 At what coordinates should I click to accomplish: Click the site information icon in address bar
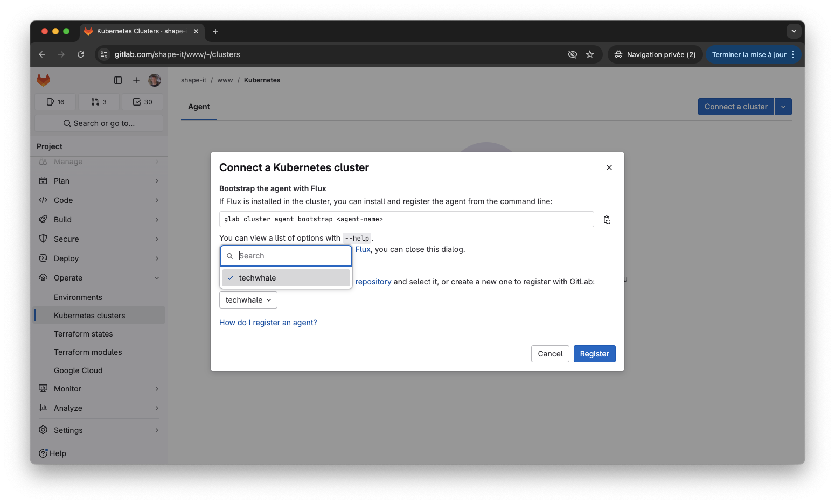tap(105, 54)
